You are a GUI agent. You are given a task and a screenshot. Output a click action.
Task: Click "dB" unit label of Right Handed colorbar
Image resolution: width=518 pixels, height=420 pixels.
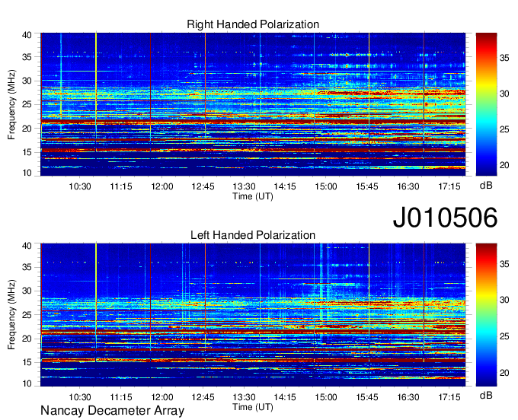tap(486, 186)
